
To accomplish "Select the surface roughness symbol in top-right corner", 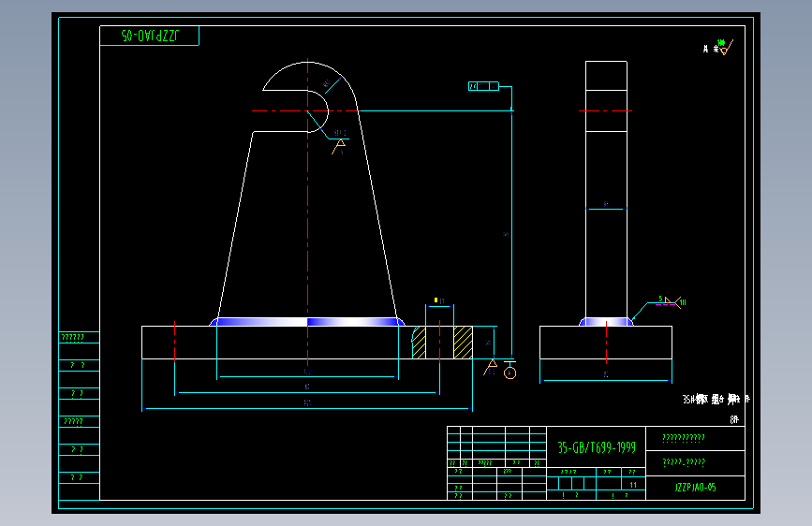I will pos(726,47).
